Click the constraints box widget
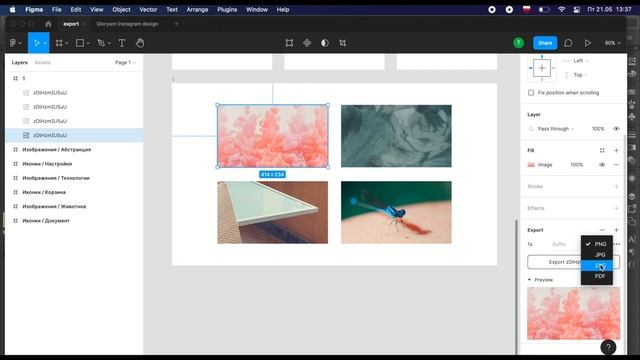Screen dimensions: 640x360 click(542, 68)
